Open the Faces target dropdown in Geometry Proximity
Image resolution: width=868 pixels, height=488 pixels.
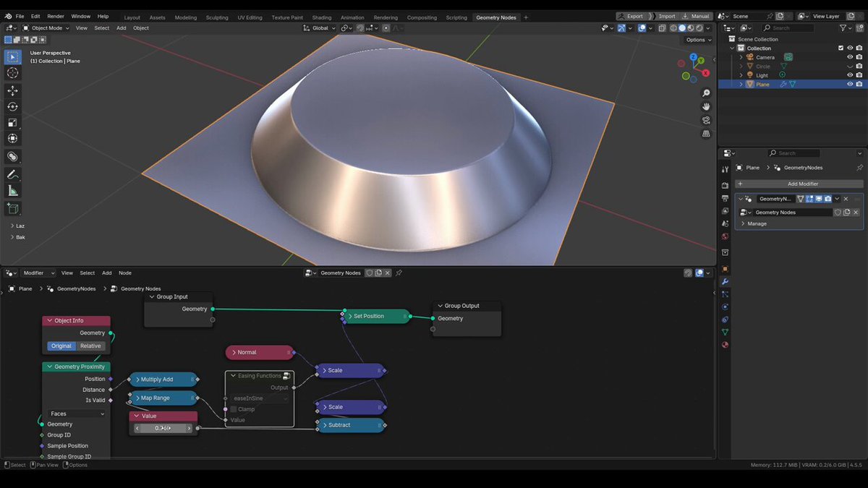click(77, 414)
